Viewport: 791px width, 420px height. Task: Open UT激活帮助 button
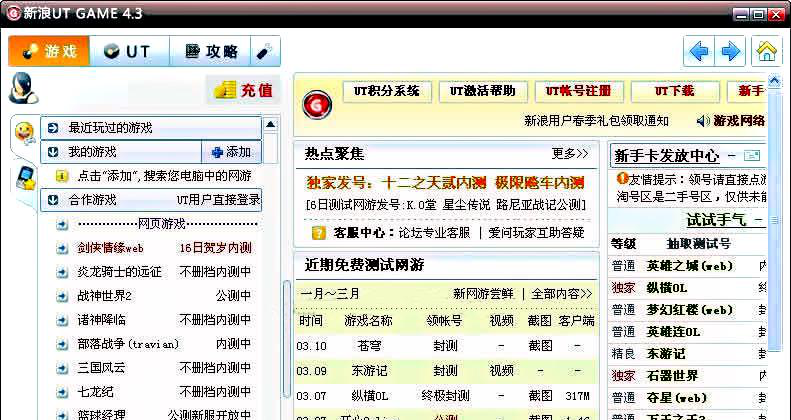483,91
